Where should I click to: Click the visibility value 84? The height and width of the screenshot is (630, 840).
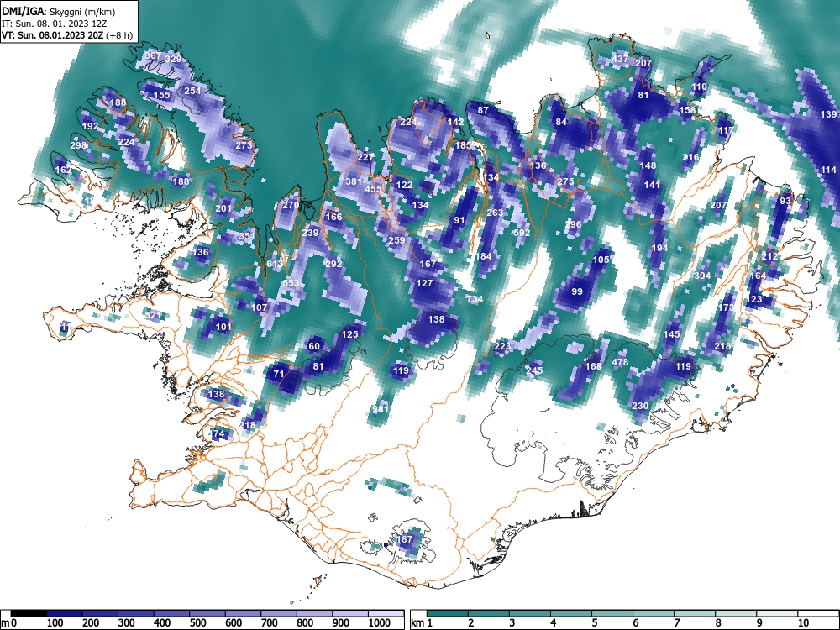tap(561, 122)
